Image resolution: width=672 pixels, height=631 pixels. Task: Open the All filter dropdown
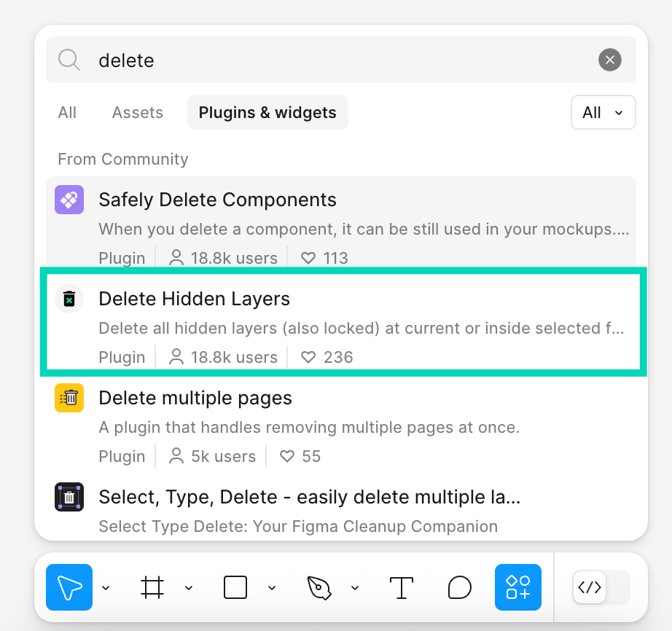(603, 112)
